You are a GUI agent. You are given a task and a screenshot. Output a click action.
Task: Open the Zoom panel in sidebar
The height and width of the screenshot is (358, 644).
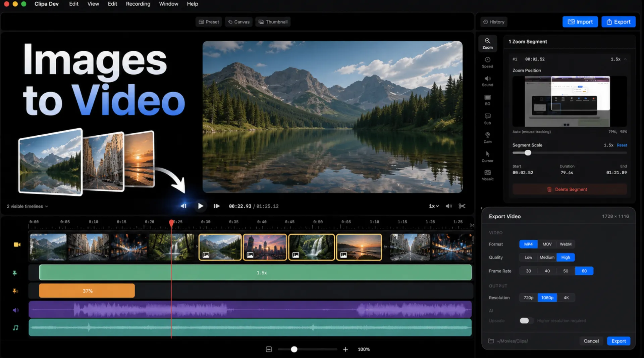click(487, 44)
